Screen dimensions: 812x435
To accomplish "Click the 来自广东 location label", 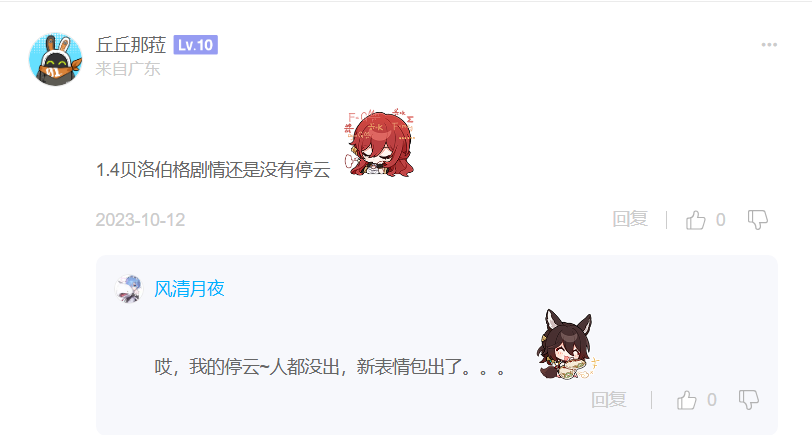I will [128, 69].
